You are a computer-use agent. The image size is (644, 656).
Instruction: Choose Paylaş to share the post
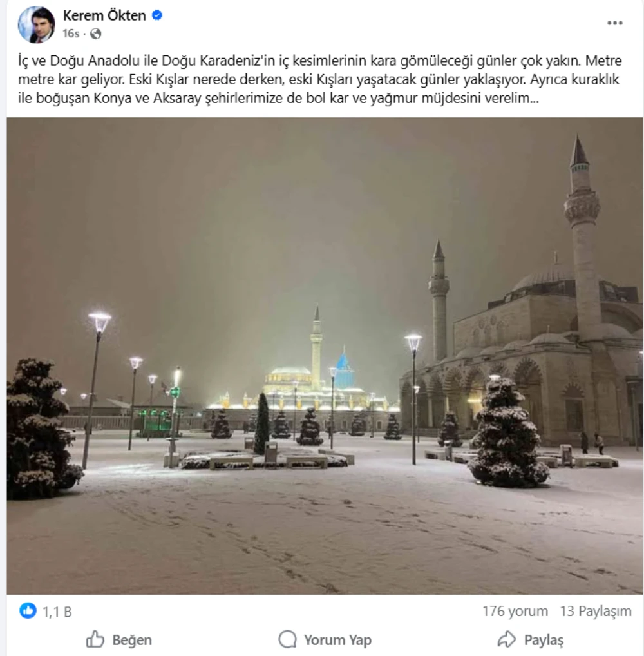[x=544, y=640]
